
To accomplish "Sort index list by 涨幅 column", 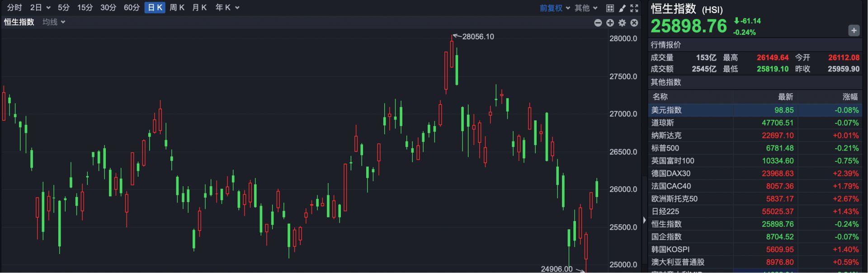I will click(850, 97).
